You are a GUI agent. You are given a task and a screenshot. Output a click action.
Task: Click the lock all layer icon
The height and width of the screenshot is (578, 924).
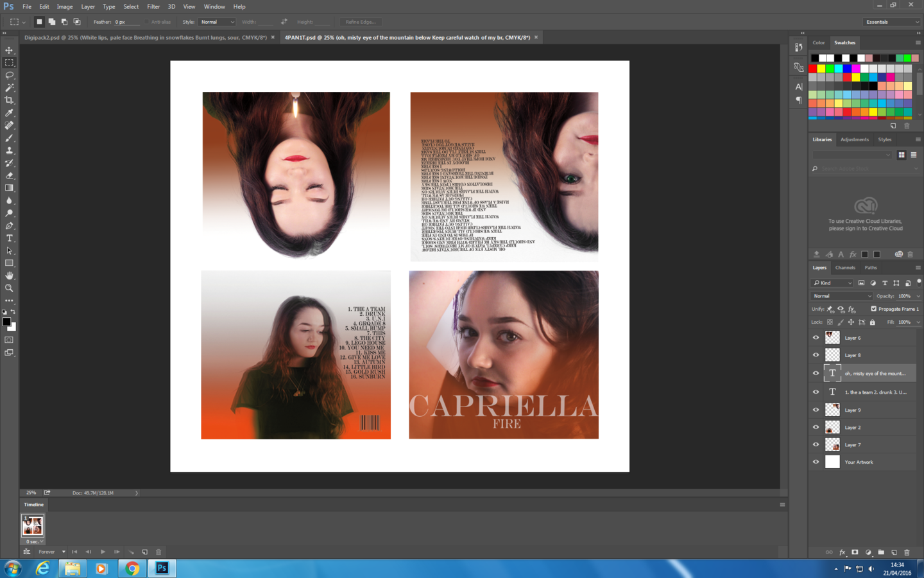(872, 322)
